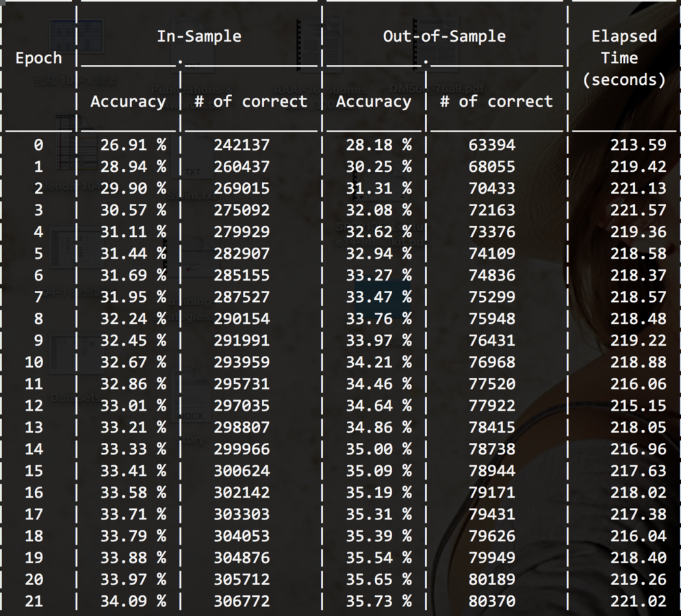Viewport: 681px width, 616px height.
Task: Click out-of-sample correct count 72163
Action: (x=492, y=210)
